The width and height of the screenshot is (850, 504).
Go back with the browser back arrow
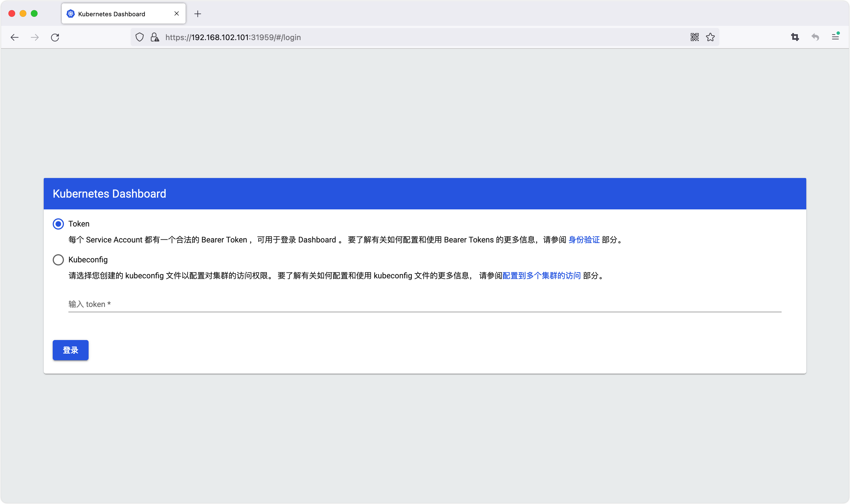point(14,37)
